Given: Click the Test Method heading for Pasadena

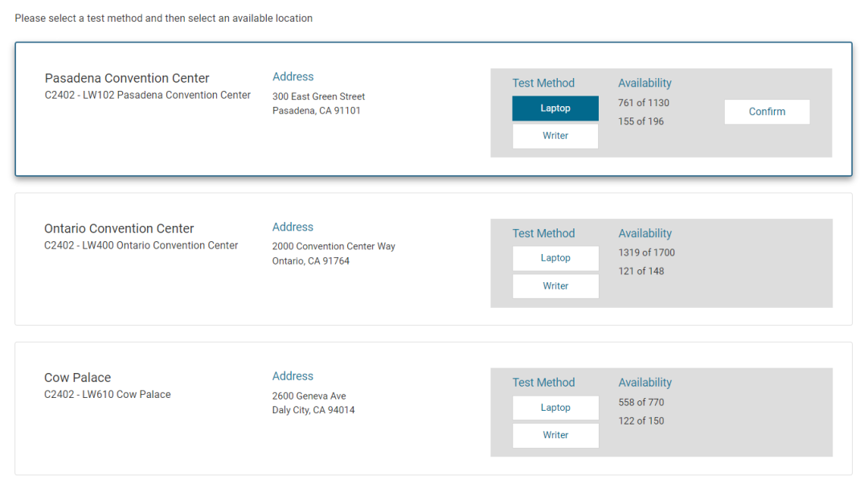Looking at the screenshot, I should pyautogui.click(x=543, y=83).
